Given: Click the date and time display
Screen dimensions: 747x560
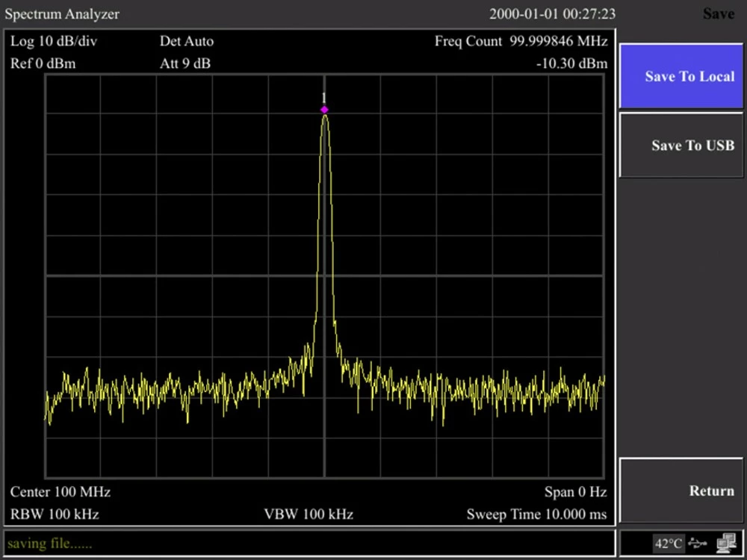Looking at the screenshot, I should [552, 14].
